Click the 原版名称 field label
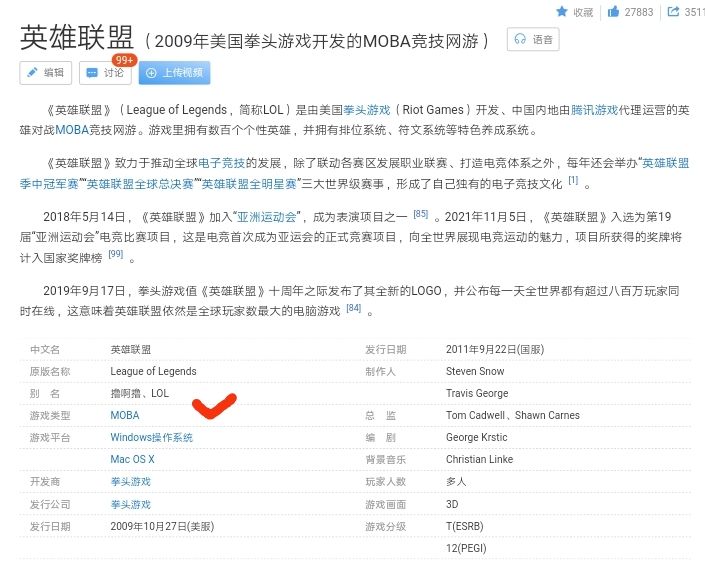The width and height of the screenshot is (705, 582). click(50, 372)
